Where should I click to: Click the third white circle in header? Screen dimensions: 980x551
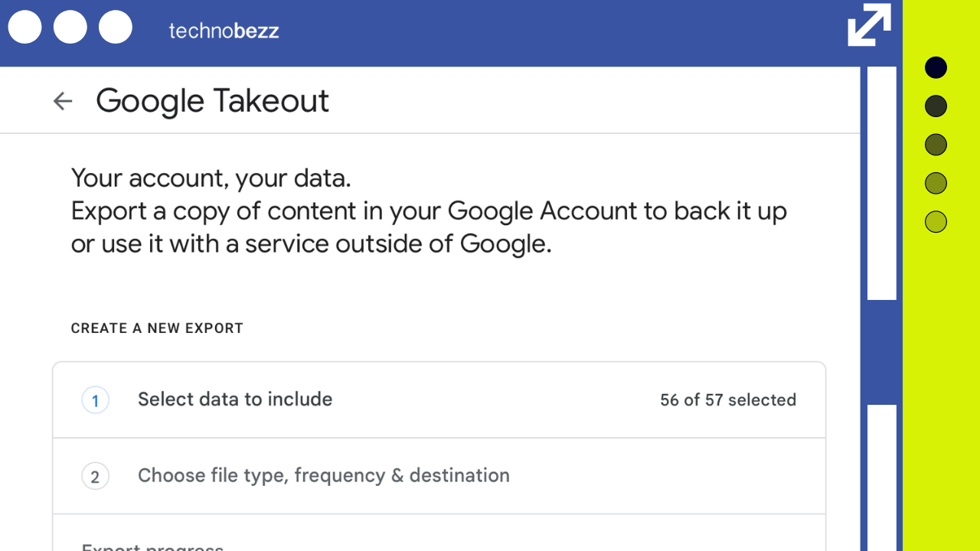pos(116,28)
